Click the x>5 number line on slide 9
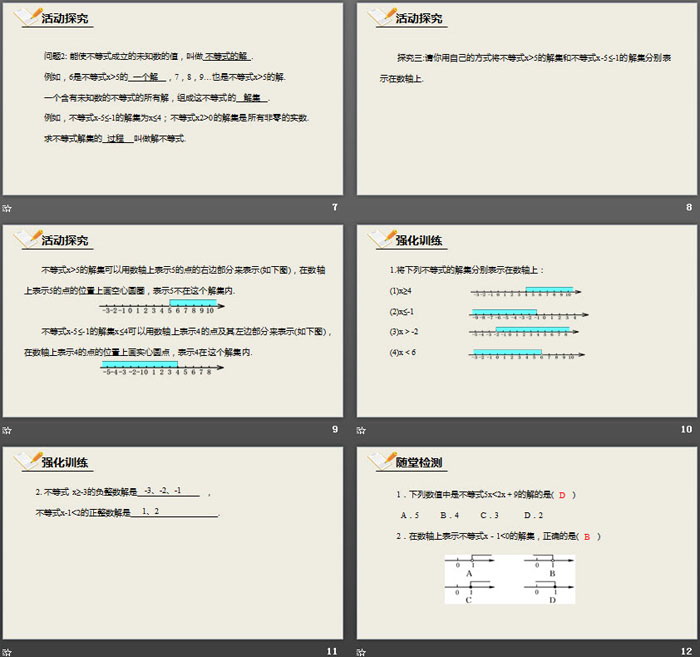 click(162, 307)
